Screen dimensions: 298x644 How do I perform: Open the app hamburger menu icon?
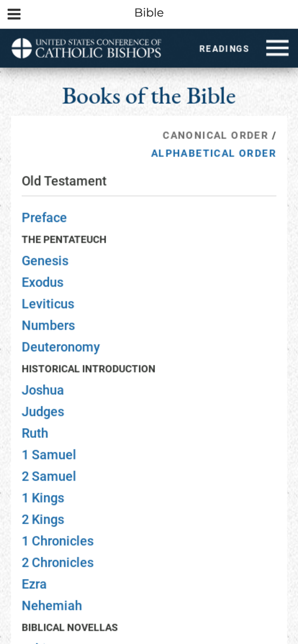[x=14, y=14]
